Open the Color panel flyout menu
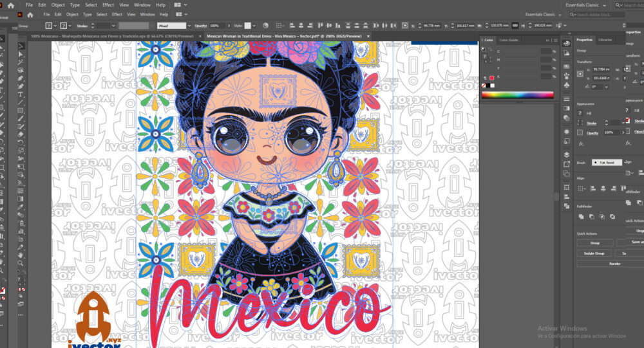 click(x=555, y=41)
